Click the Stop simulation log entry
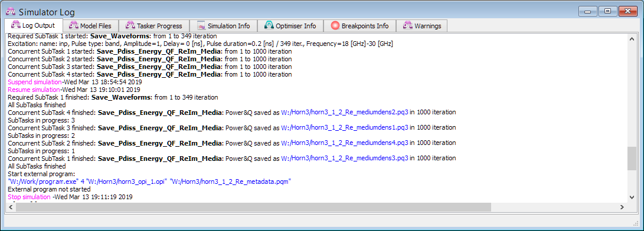The image size is (644, 231). pyautogui.click(x=70, y=197)
